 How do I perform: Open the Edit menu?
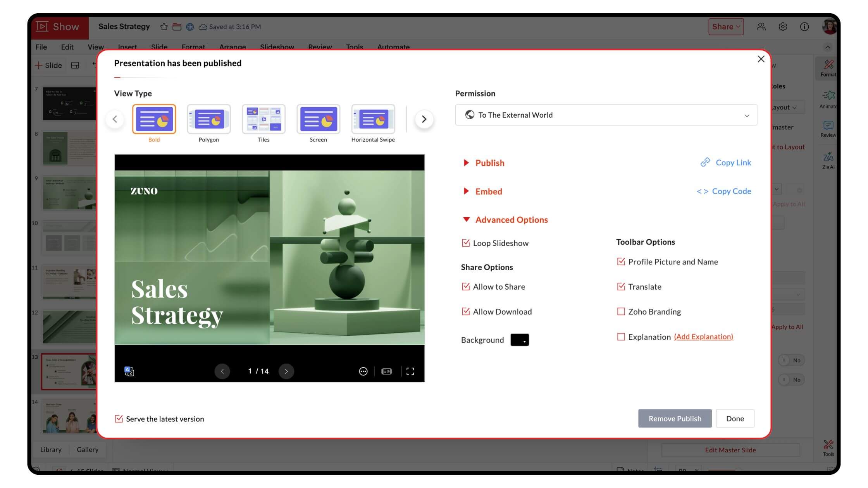coord(67,47)
